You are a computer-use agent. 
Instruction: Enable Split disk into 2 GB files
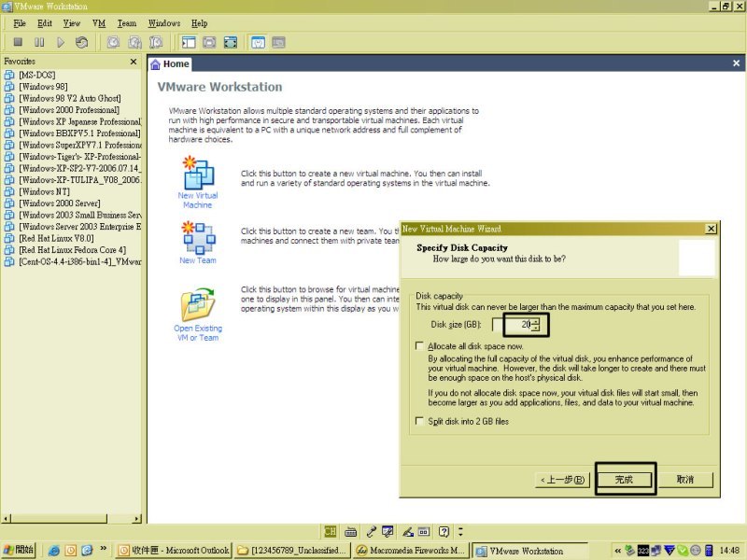pos(419,421)
